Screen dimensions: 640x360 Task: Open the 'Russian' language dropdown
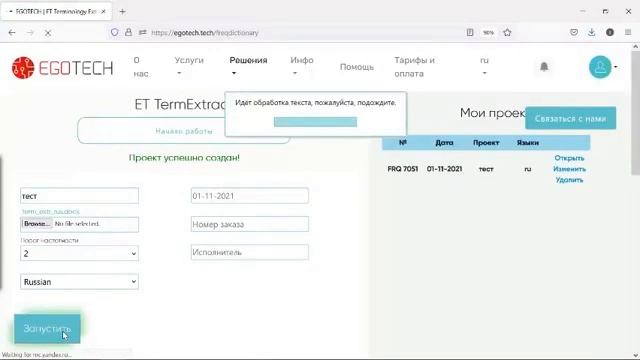tap(79, 282)
